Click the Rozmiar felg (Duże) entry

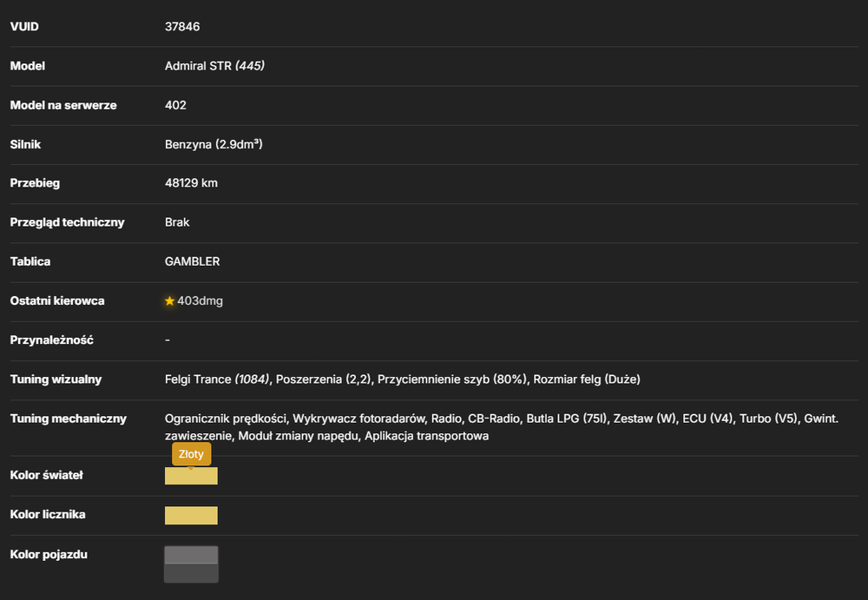(x=587, y=379)
